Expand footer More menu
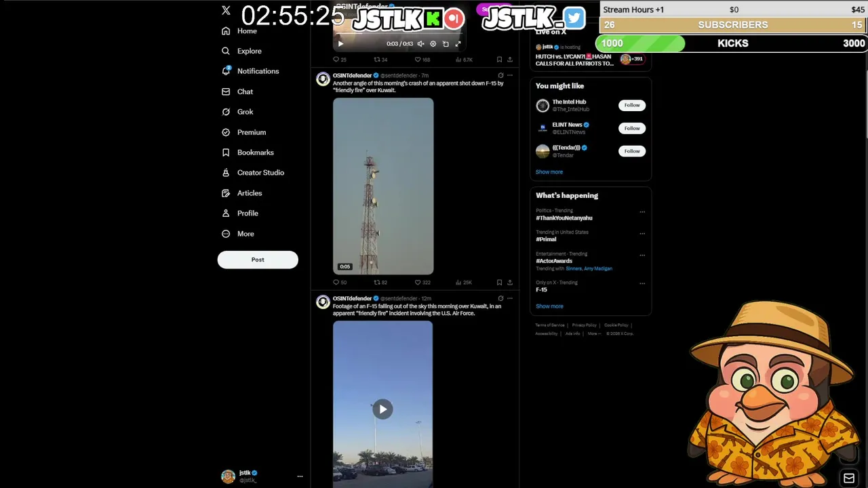This screenshot has height=488, width=868. pyautogui.click(x=594, y=333)
